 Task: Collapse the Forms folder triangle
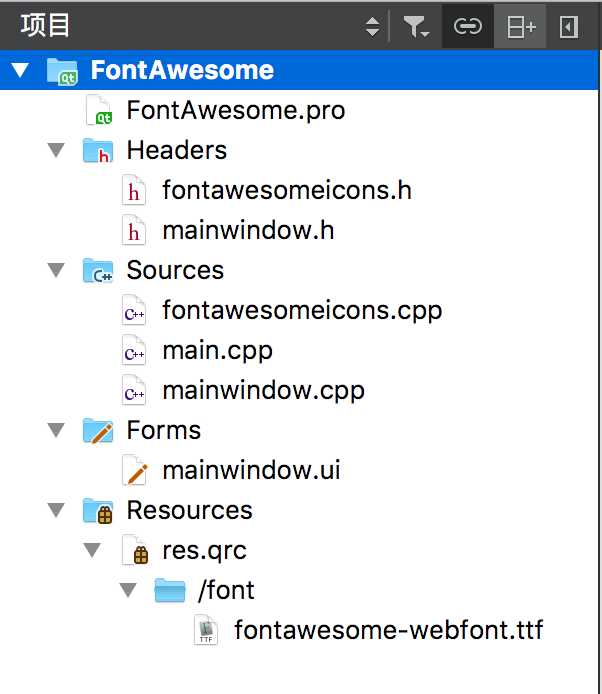click(56, 430)
